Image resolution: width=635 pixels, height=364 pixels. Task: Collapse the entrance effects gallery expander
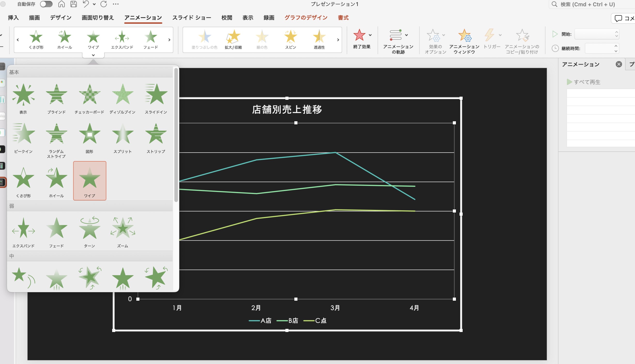pos(93,55)
